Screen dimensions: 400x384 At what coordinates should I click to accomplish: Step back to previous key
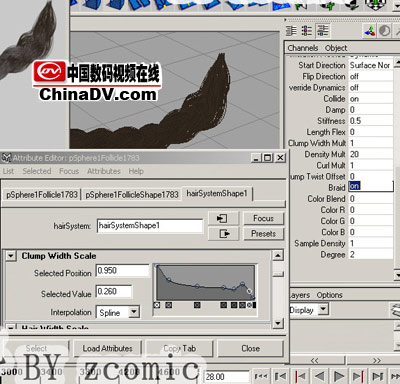click(300, 376)
